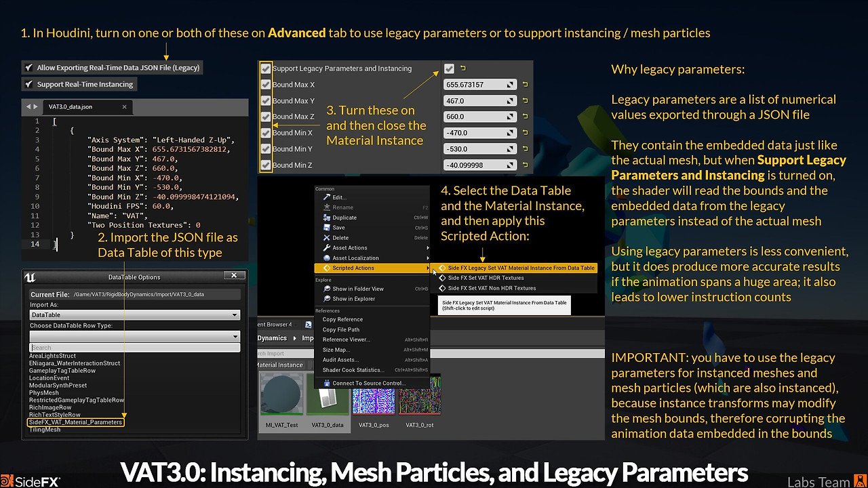The height and width of the screenshot is (488, 868).
Task: Toggle the Bound Min X override checkbox
Action: click(x=266, y=133)
